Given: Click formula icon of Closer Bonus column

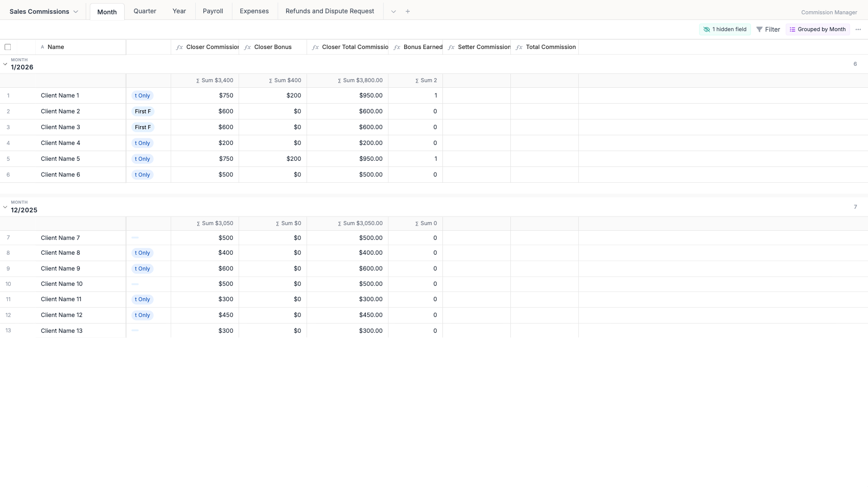Looking at the screenshot, I should [x=247, y=47].
